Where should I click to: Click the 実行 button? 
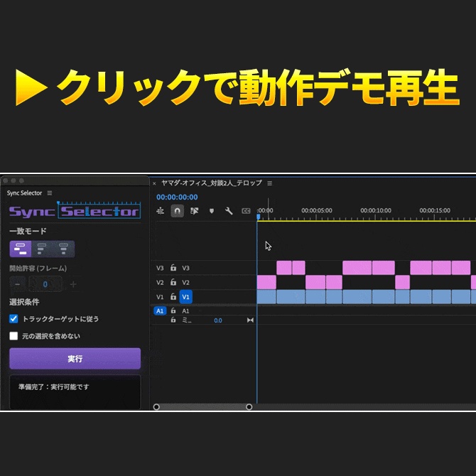point(75,359)
